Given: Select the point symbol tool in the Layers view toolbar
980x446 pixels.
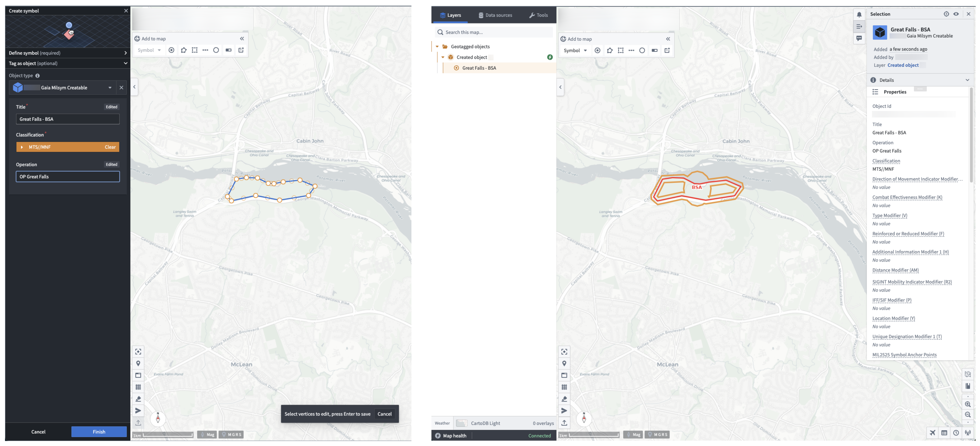Looking at the screenshot, I should [597, 50].
